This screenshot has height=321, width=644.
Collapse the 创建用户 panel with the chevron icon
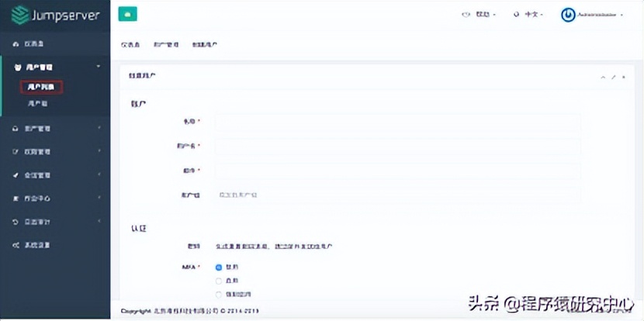coord(603,78)
